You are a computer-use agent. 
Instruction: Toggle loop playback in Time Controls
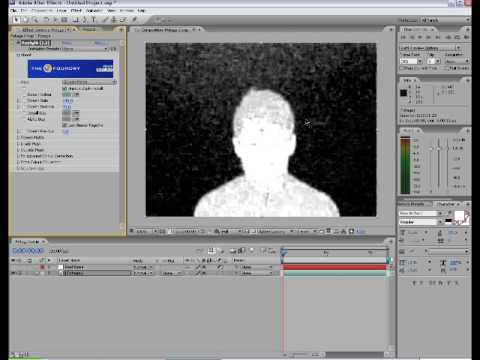pos(457,37)
